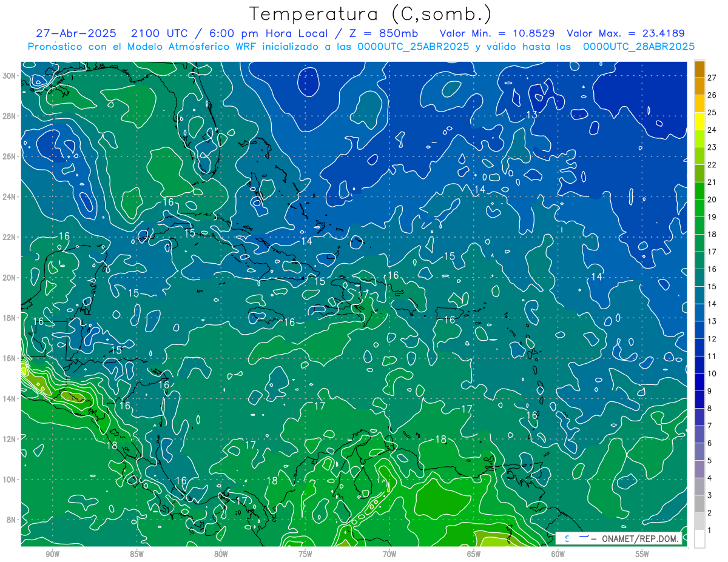This screenshot has width=728, height=562.
Task: Click the 75W longitude axis label
Action: [x=305, y=554]
